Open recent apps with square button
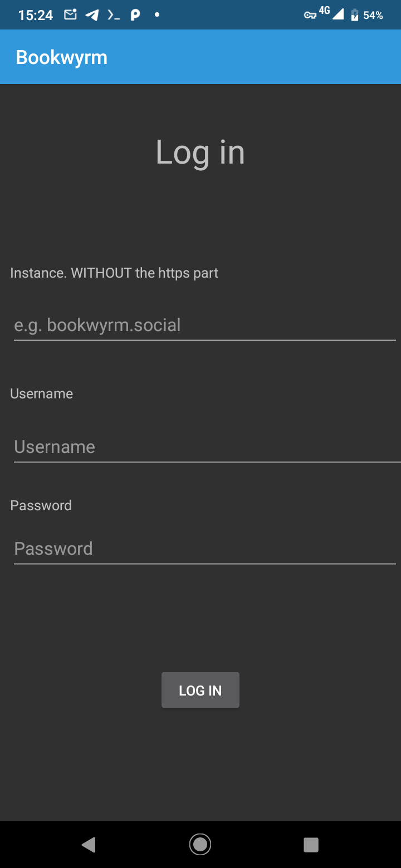 click(311, 845)
